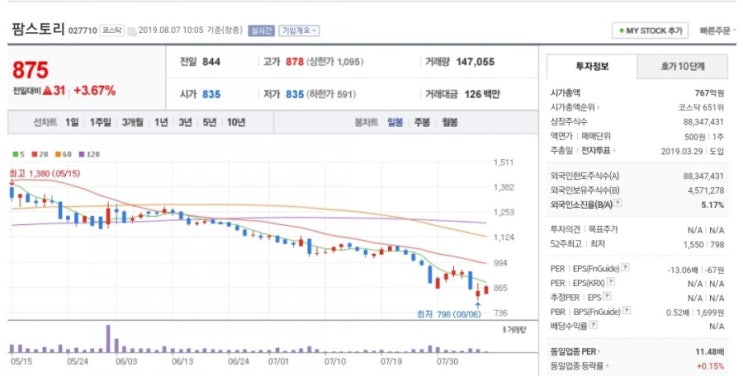This screenshot has width=743, height=376.
Task: Open the 동일업종 PER link
Action: pyautogui.click(x=575, y=352)
